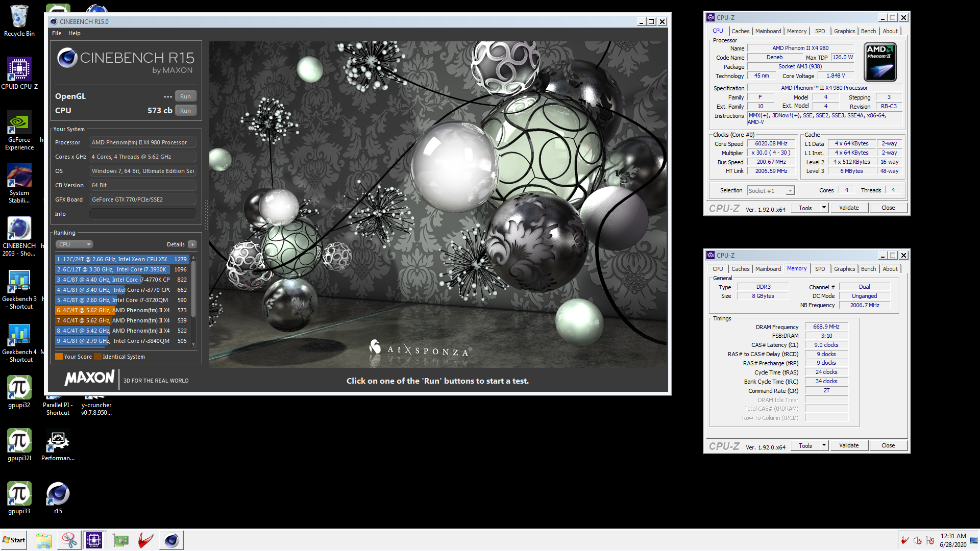This screenshot has height=551, width=980.
Task: Switch to Caches tab in top CPU-Z
Action: tap(740, 31)
